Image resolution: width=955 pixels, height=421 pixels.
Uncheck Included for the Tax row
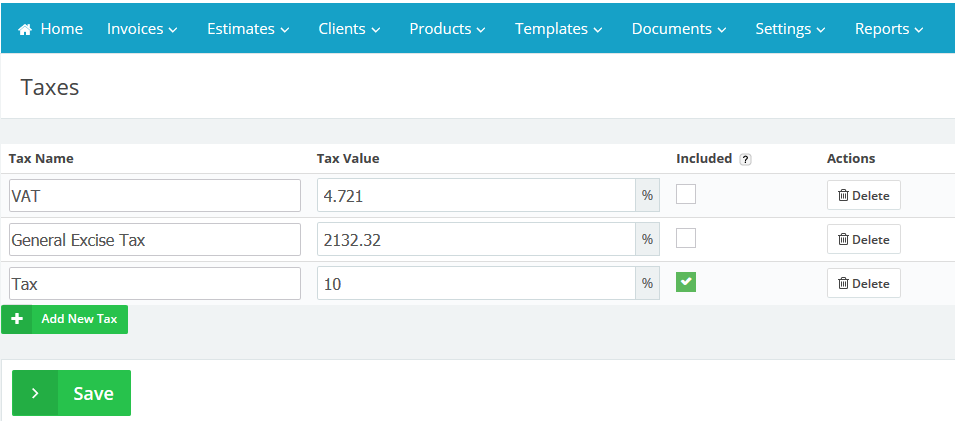click(x=686, y=283)
